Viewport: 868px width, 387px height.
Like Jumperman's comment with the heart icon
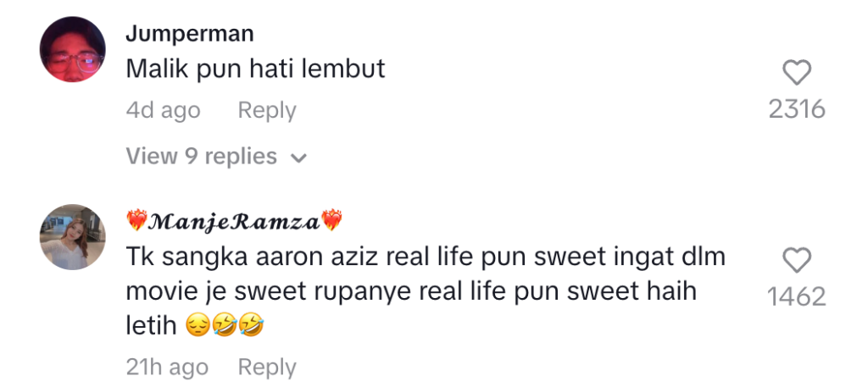tap(797, 73)
